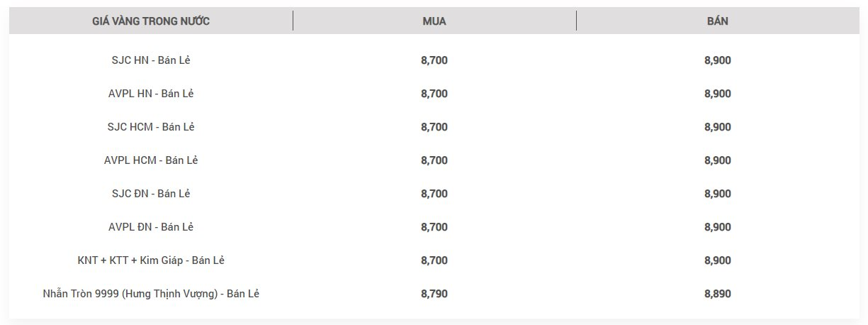Click the buy price for AVPL ĐN
This screenshot has width=868, height=325.
(x=434, y=227)
